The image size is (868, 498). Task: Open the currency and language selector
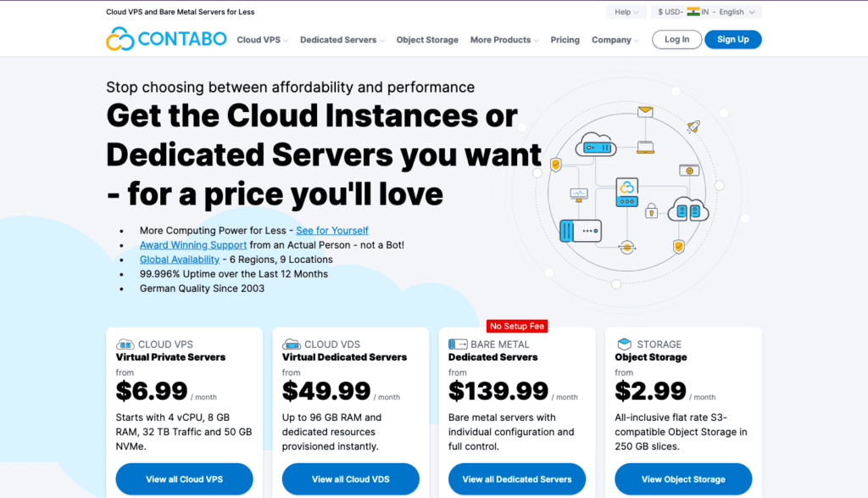[706, 12]
